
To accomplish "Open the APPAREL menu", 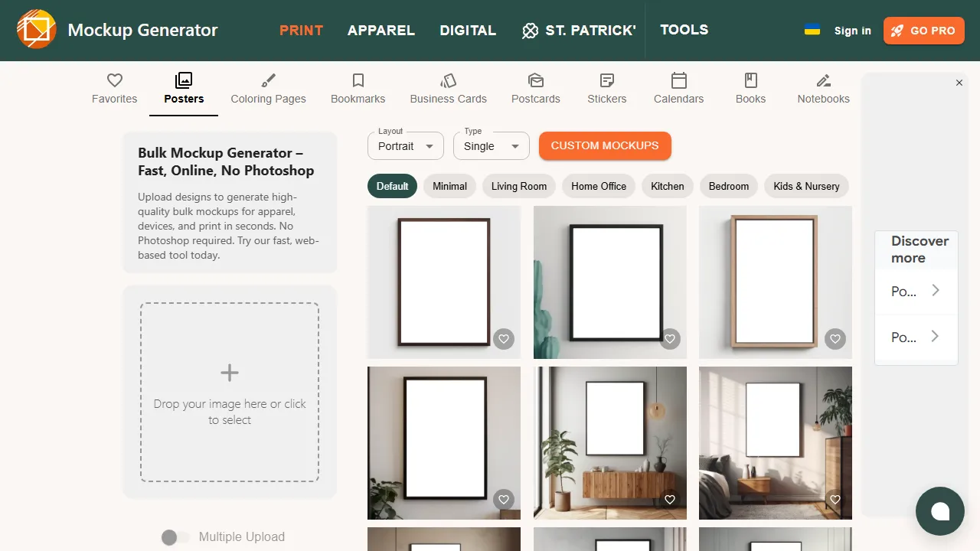I will (x=381, y=31).
